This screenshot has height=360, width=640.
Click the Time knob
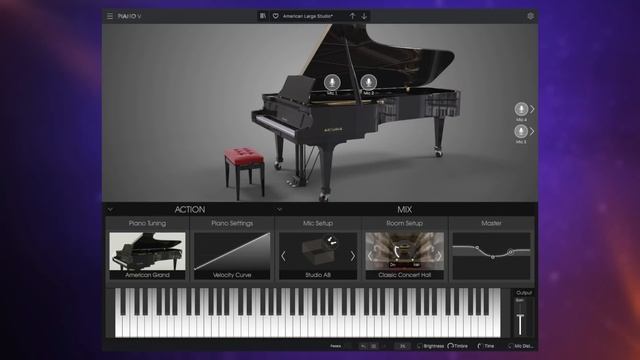click(x=480, y=346)
